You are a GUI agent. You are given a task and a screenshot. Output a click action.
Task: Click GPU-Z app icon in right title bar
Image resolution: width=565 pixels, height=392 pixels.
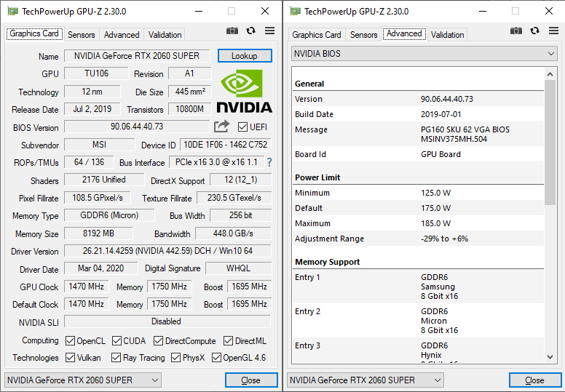(295, 11)
